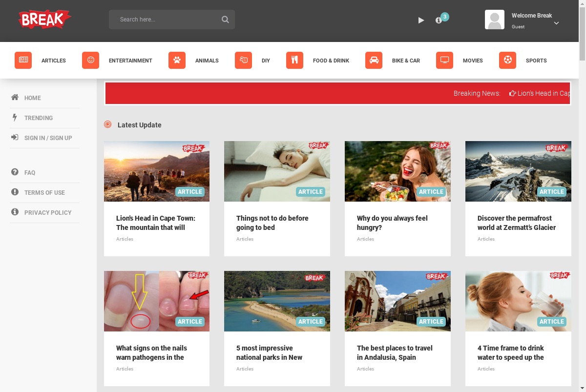
Task: Click the Home house icon in sidebar
Action: pyautogui.click(x=15, y=97)
